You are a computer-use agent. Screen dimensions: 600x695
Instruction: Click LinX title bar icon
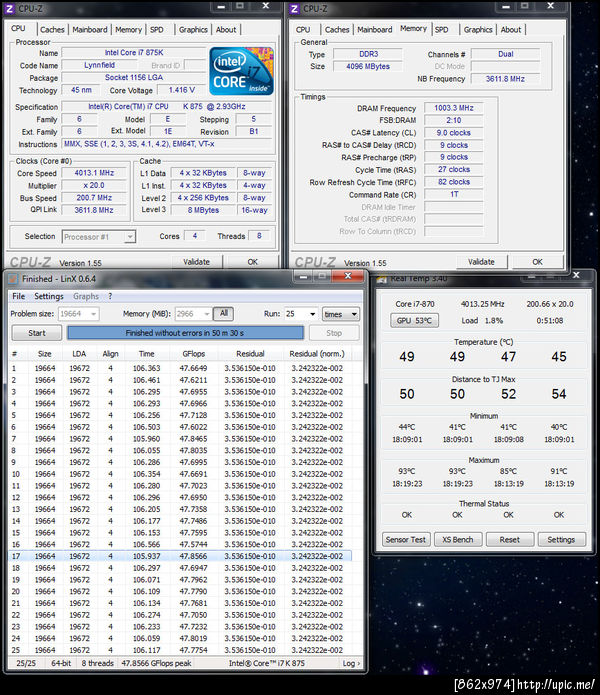(x=13, y=279)
